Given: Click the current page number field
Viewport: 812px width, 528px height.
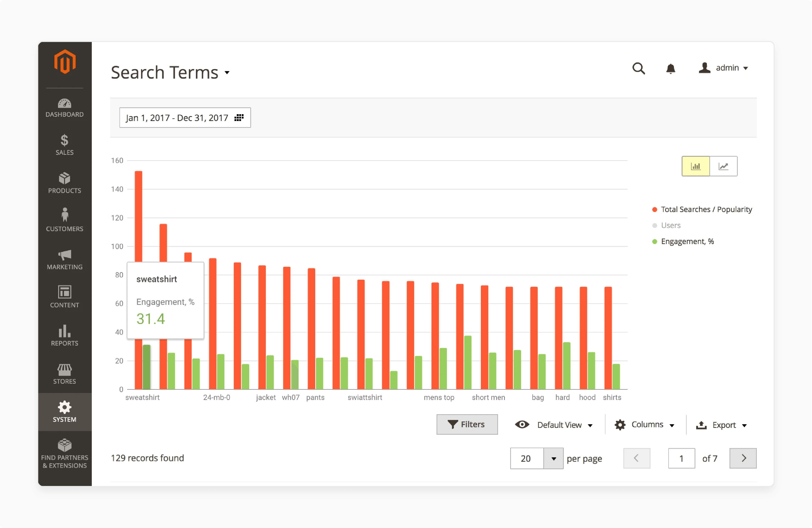Looking at the screenshot, I should (681, 458).
